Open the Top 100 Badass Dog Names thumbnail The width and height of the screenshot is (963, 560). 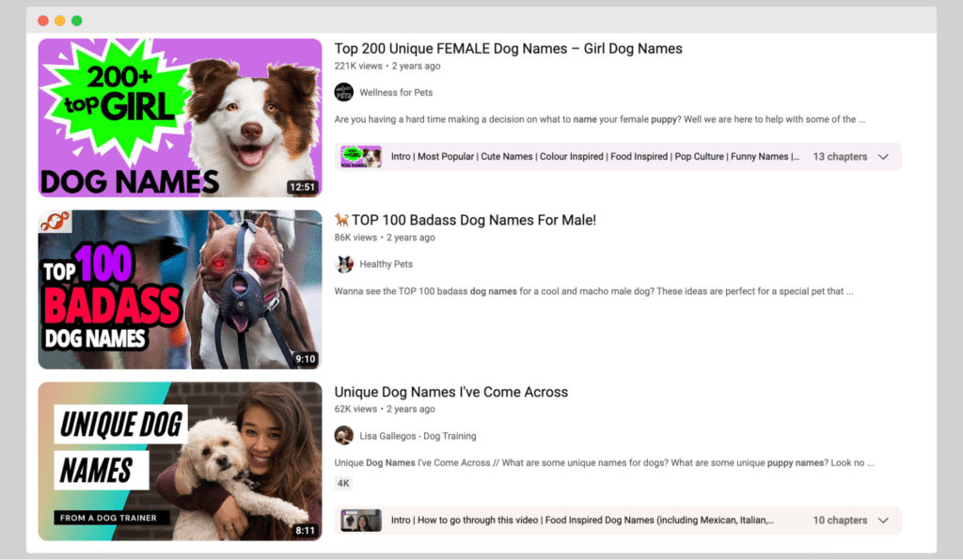tap(180, 289)
